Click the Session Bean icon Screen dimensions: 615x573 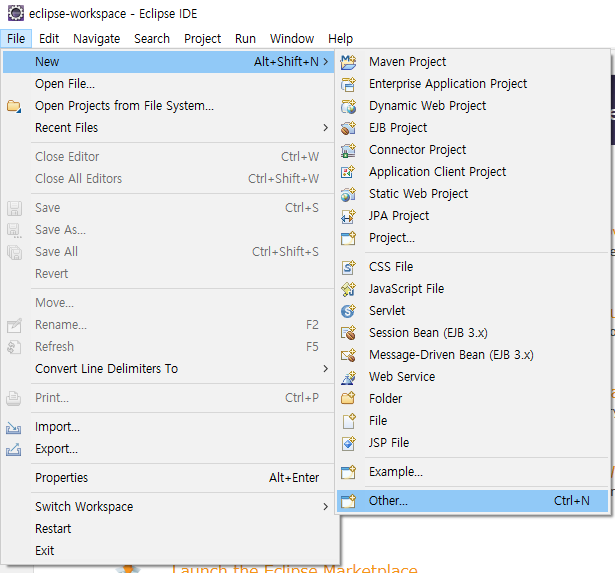pyautogui.click(x=348, y=333)
